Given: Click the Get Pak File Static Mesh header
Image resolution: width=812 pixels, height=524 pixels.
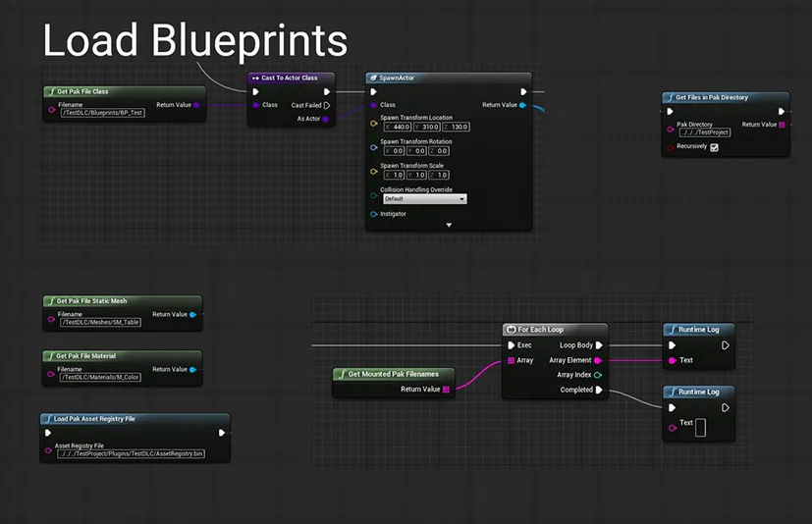Looking at the screenshot, I should (x=122, y=301).
